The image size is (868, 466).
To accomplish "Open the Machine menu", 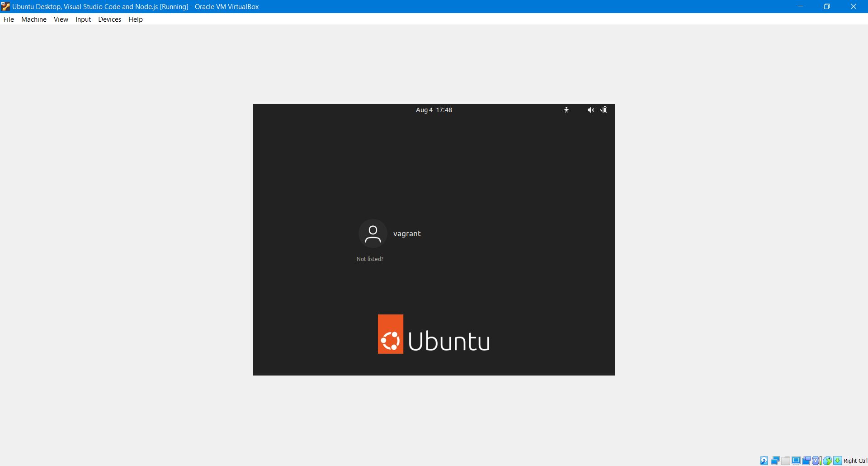I will 34,19.
